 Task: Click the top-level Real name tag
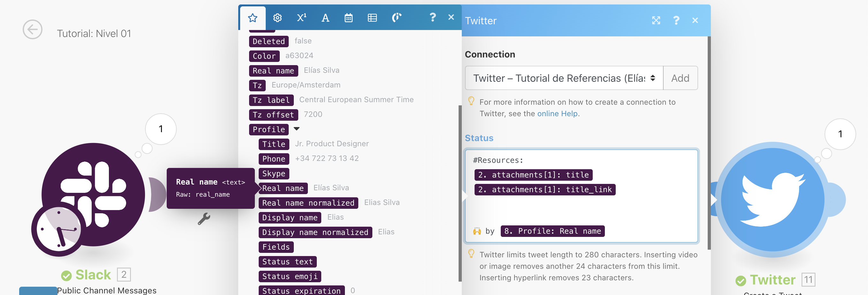click(x=273, y=71)
